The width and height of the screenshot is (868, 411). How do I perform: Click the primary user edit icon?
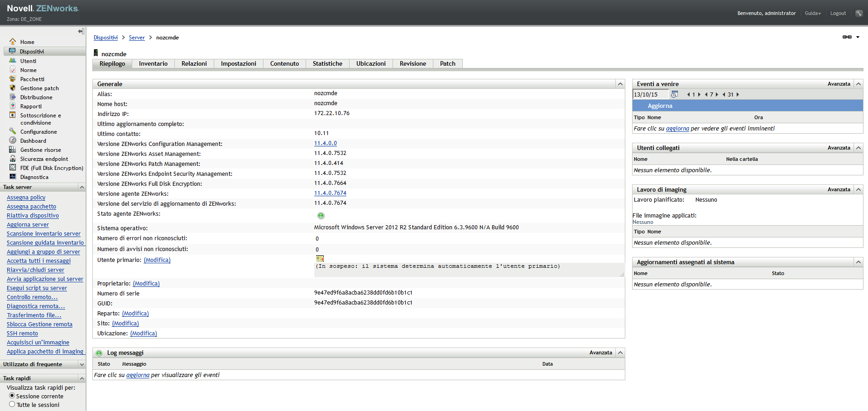(320, 258)
